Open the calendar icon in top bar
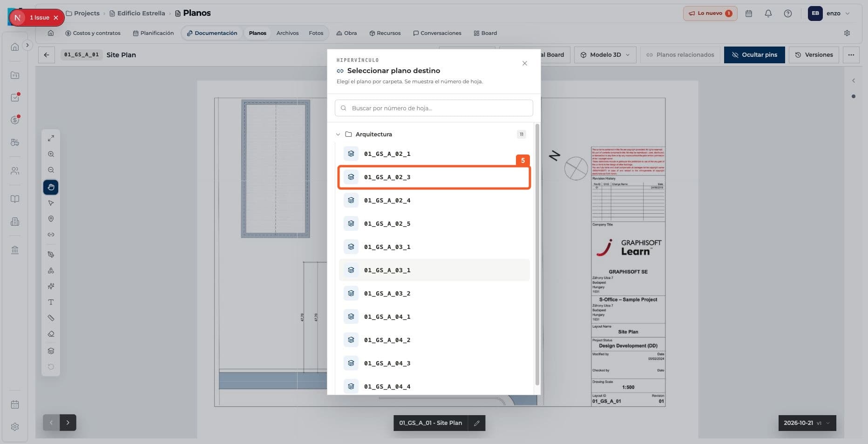This screenshot has width=868, height=444. coord(749,13)
